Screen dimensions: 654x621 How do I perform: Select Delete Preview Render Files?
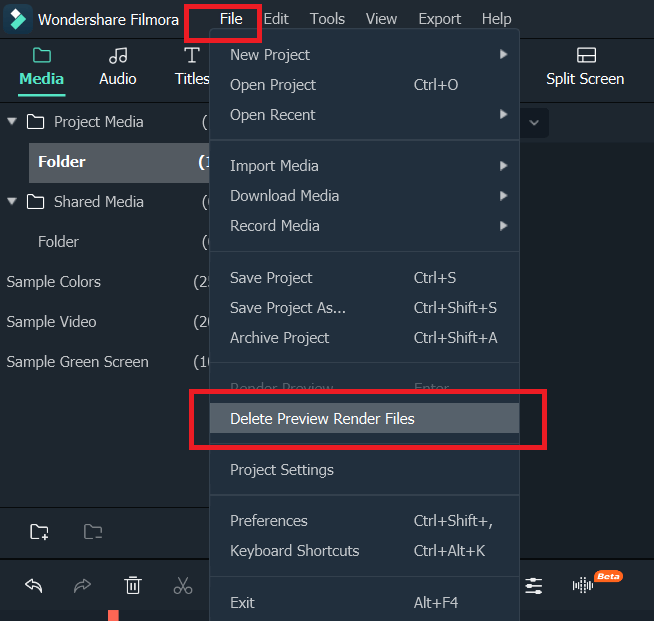pyautogui.click(x=364, y=418)
